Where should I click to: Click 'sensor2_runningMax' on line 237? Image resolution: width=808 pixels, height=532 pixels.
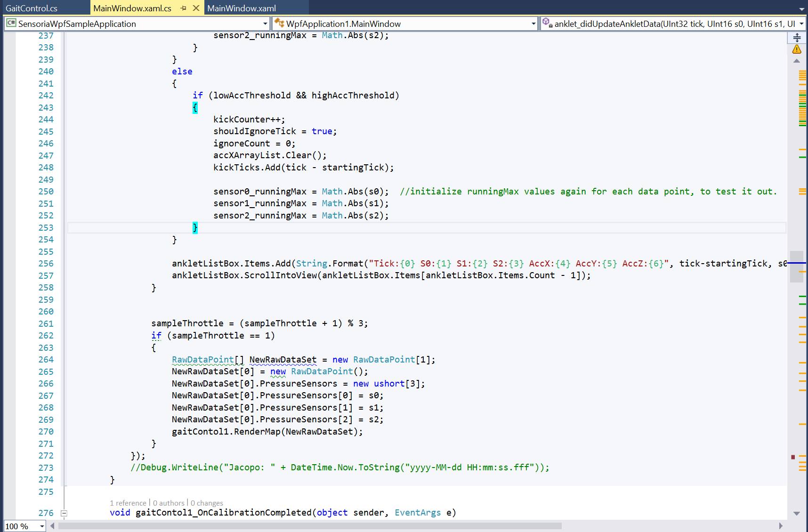tap(260, 35)
